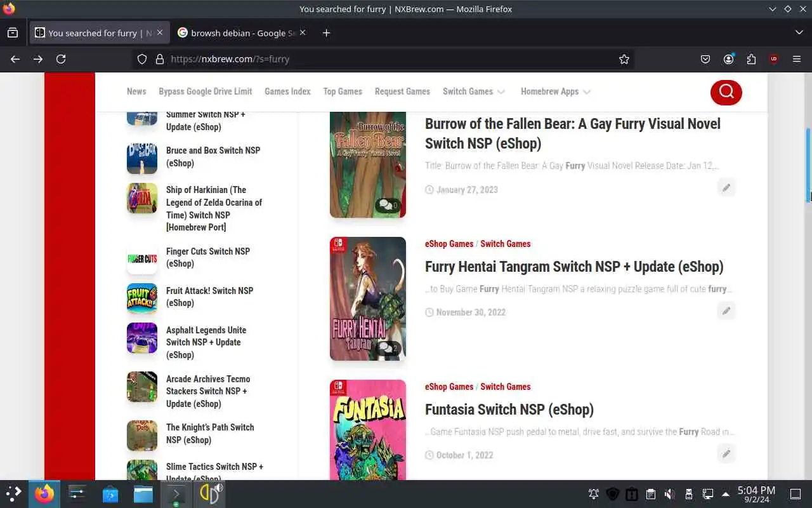The image size is (812, 508).
Task: Click the show desktop button in taskbar
Action: point(795,494)
